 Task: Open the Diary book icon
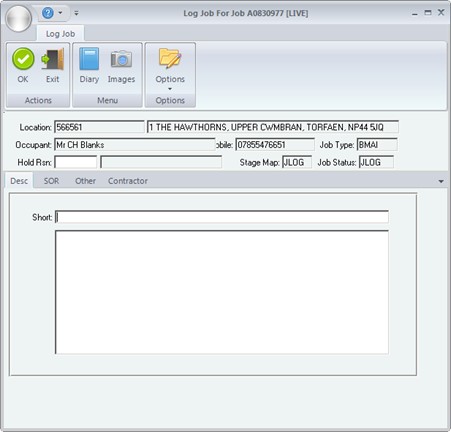[89, 59]
